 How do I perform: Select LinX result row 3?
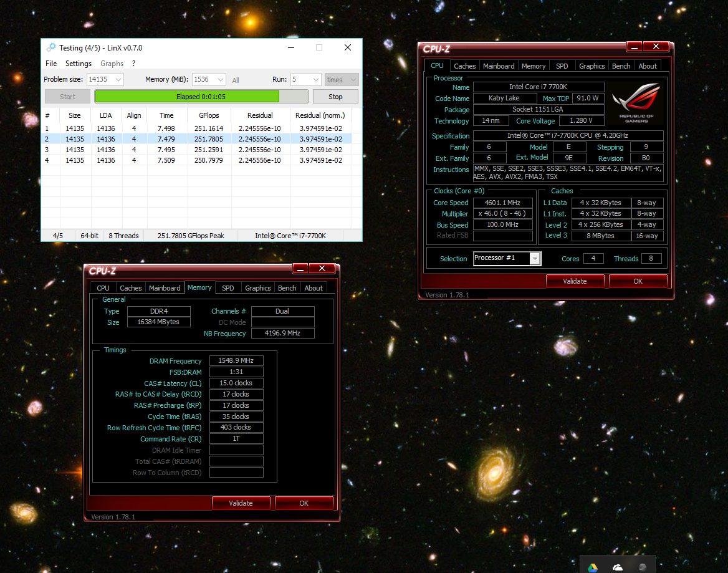point(196,150)
